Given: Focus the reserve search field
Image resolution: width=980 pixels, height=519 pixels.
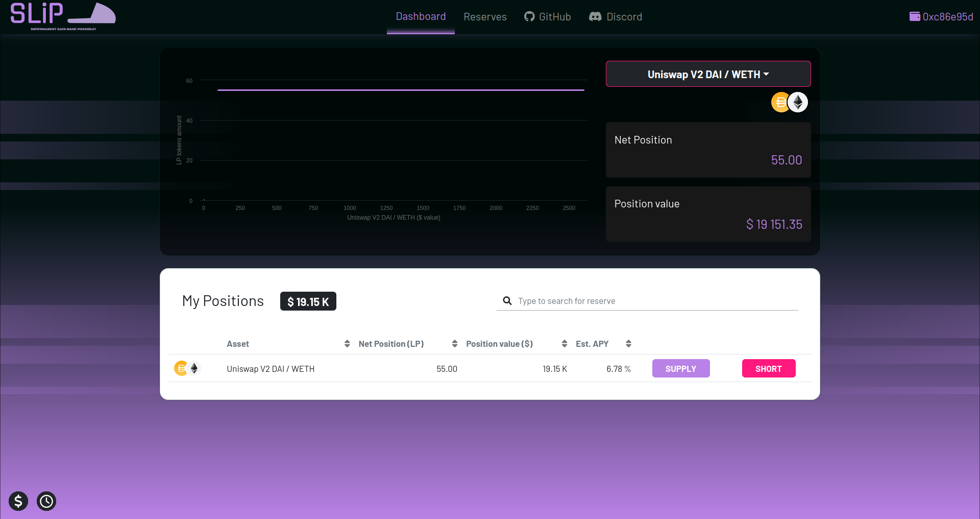Looking at the screenshot, I should 647,301.
